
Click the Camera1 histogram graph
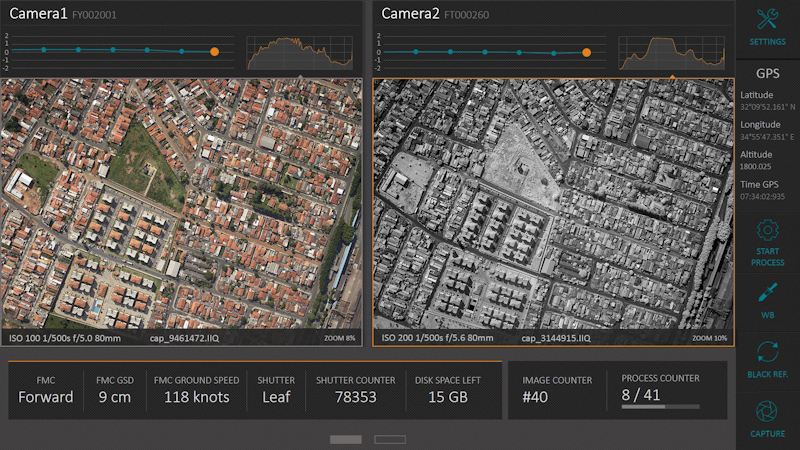[x=299, y=53]
